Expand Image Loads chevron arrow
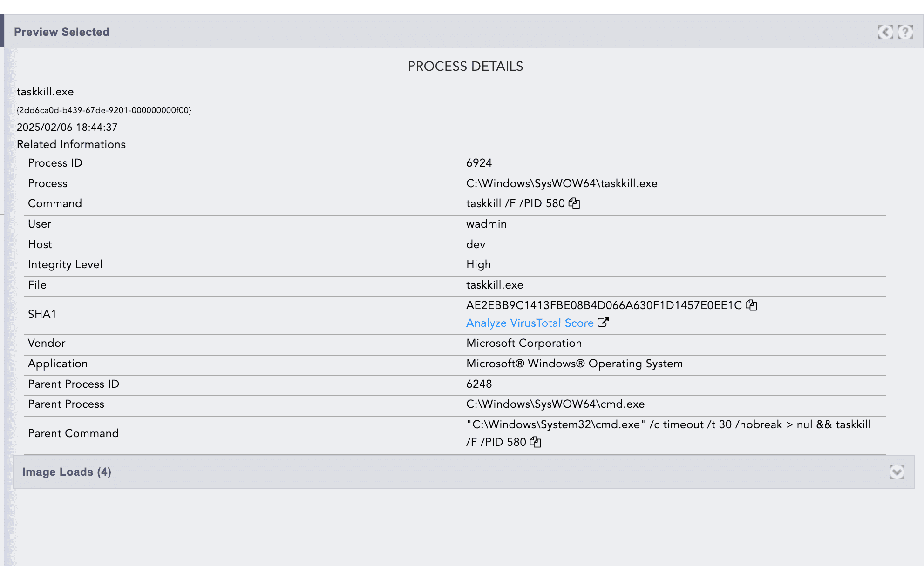The height and width of the screenshot is (566, 924). 897,472
